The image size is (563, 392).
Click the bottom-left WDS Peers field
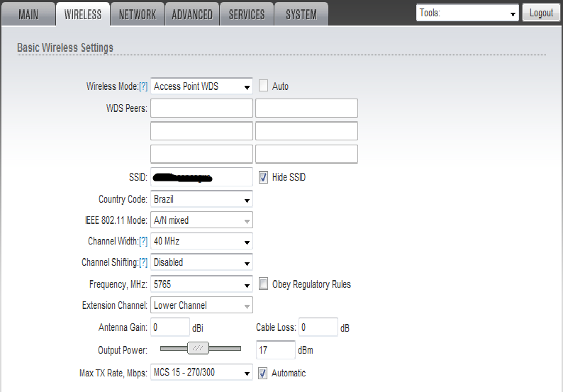[x=201, y=154]
